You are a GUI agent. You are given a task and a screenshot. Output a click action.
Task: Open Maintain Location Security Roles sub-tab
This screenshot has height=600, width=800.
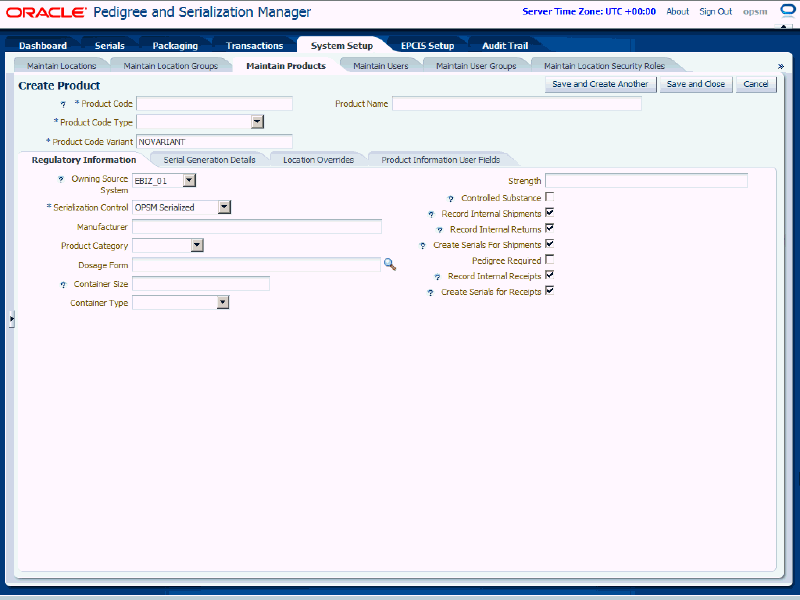tap(604, 66)
